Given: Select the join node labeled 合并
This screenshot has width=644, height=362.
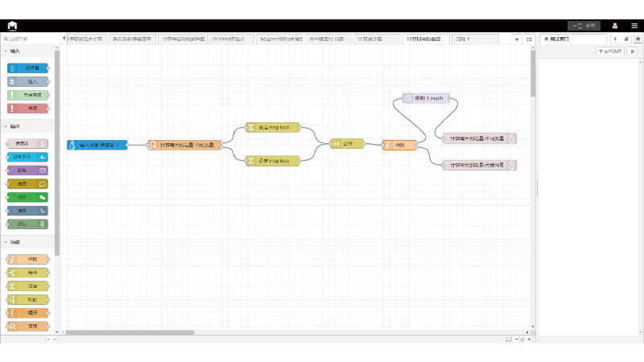Looking at the screenshot, I should pyautogui.click(x=347, y=144).
